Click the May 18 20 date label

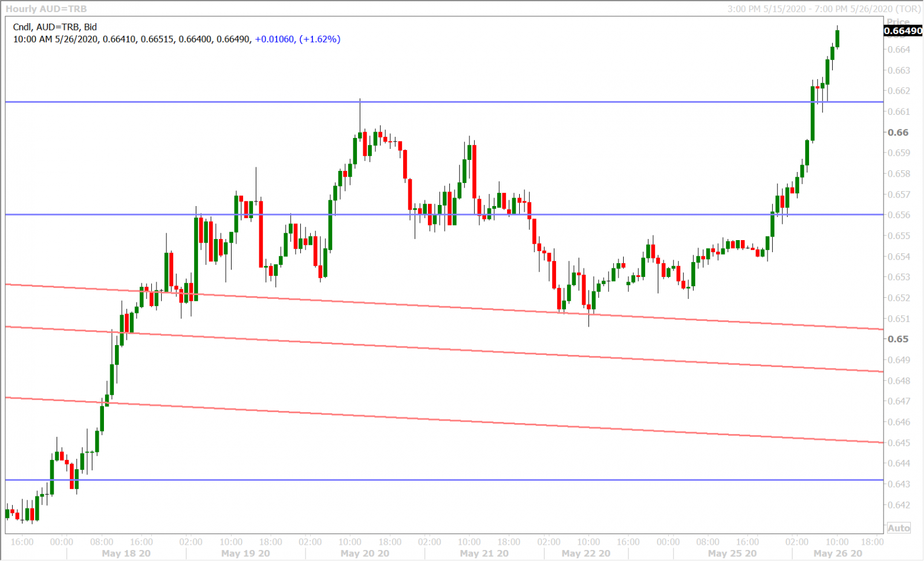[x=126, y=553]
